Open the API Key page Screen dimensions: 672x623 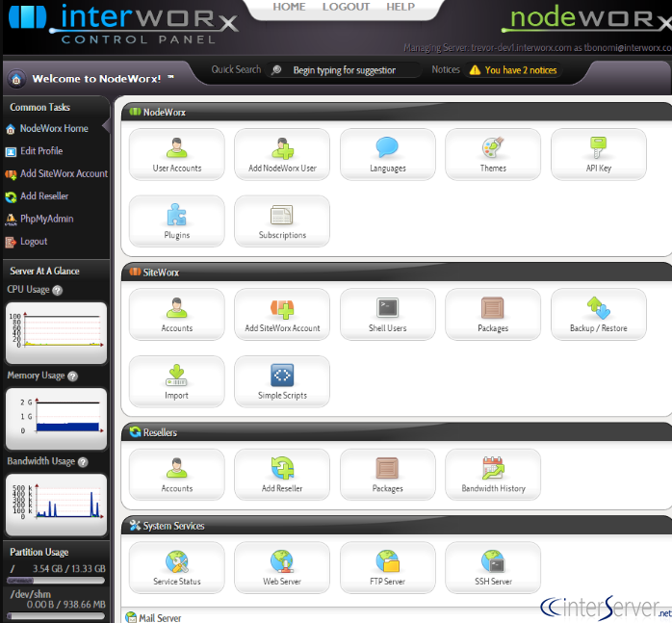(x=598, y=155)
